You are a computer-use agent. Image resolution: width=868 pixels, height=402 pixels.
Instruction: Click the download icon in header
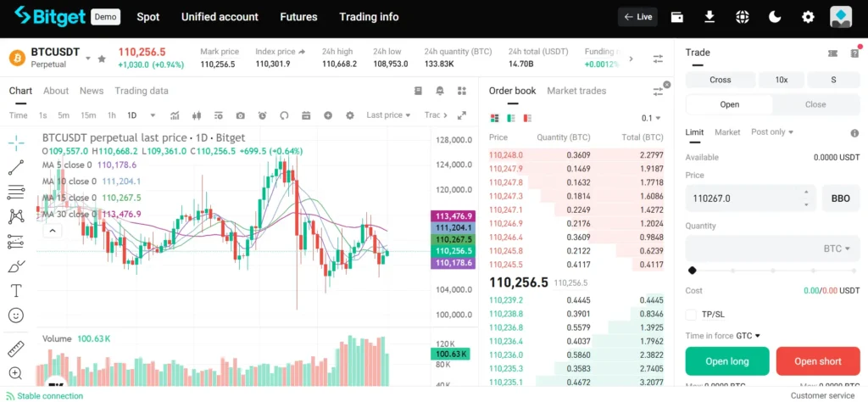click(x=709, y=17)
